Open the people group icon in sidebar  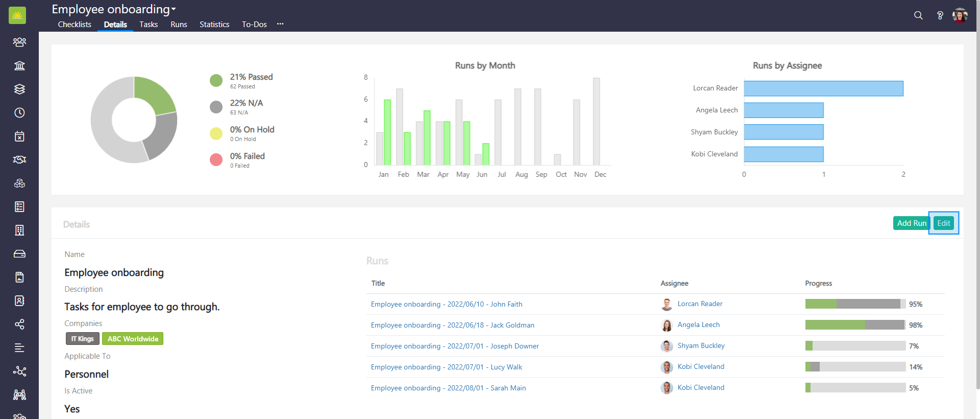click(x=19, y=42)
